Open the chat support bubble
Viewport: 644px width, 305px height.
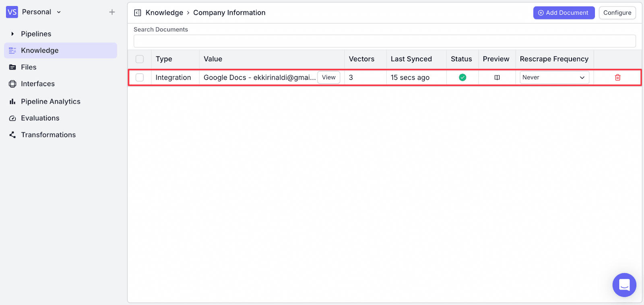pos(624,285)
